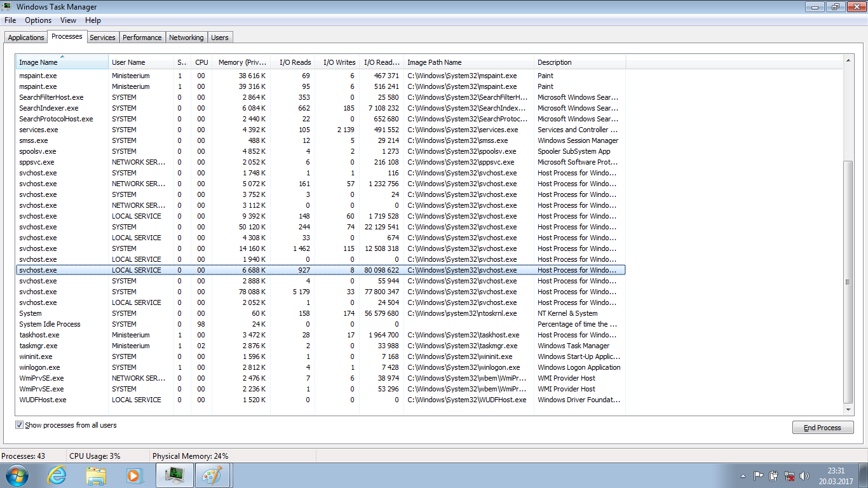868x488 pixels.
Task: Sort by User Name column header
Action: pos(141,62)
